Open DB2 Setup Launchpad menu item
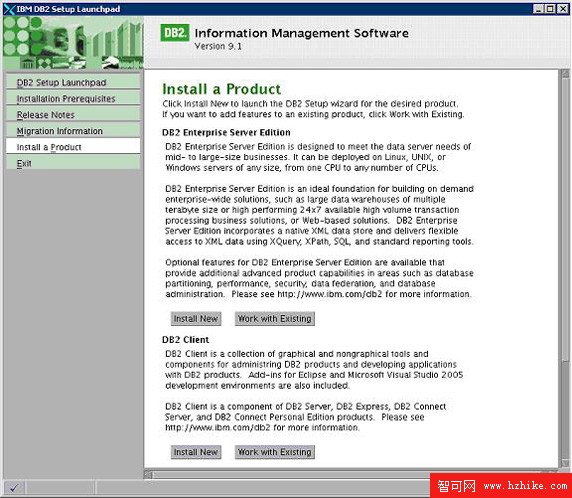The width and height of the screenshot is (572, 498). [73, 82]
